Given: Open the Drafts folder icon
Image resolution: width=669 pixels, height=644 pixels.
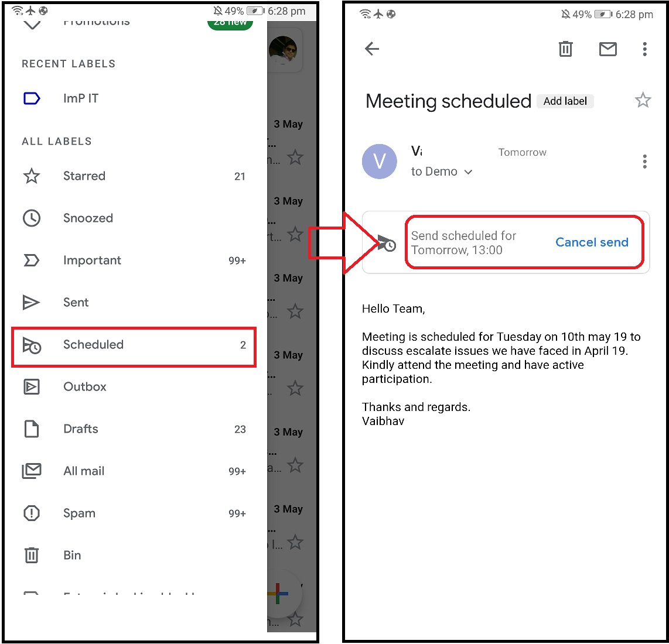Looking at the screenshot, I should [x=32, y=429].
